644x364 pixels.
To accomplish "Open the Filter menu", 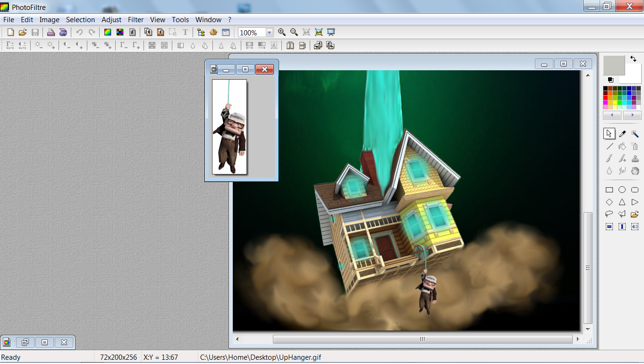I will 136,19.
